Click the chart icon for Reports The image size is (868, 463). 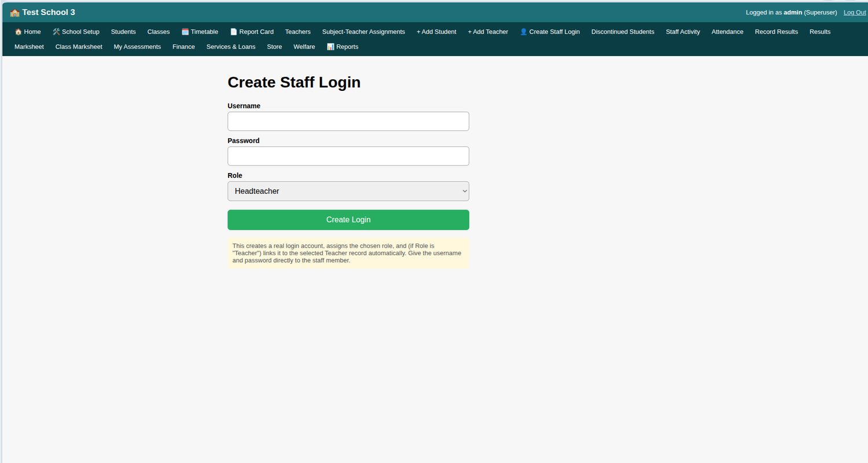coord(330,47)
